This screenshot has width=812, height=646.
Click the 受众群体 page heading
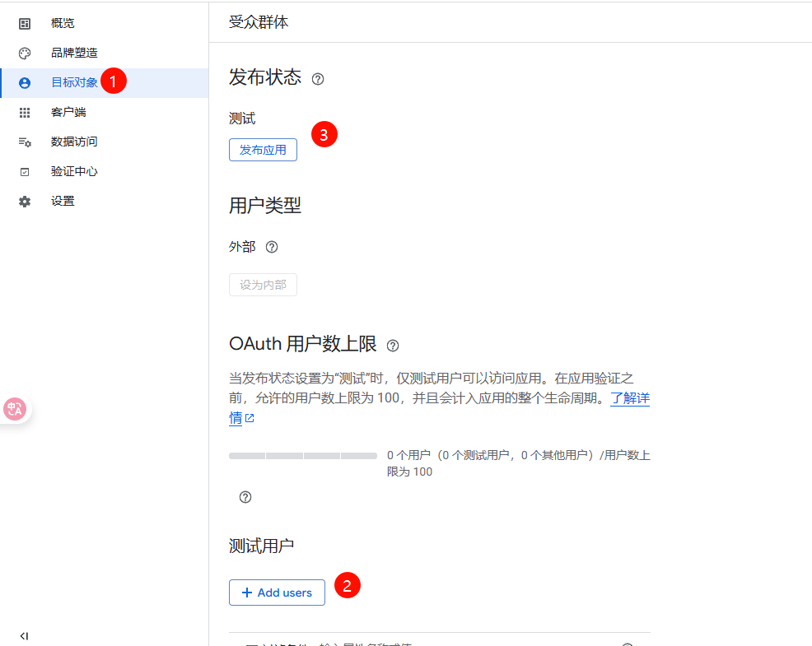[x=259, y=22]
